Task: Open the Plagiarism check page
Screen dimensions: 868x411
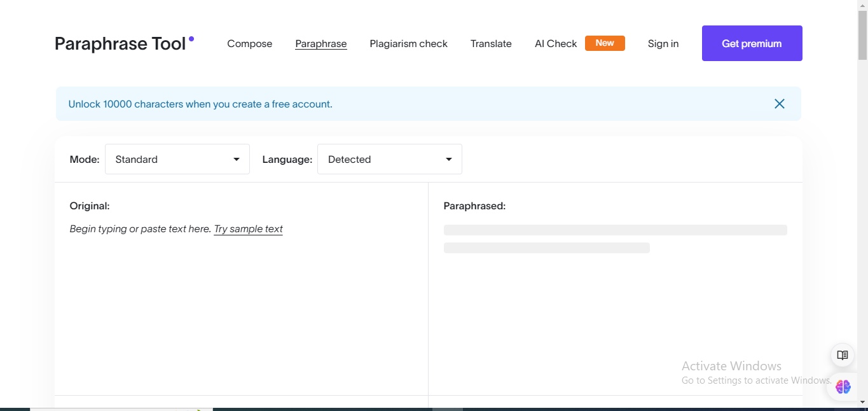Action: [x=408, y=43]
